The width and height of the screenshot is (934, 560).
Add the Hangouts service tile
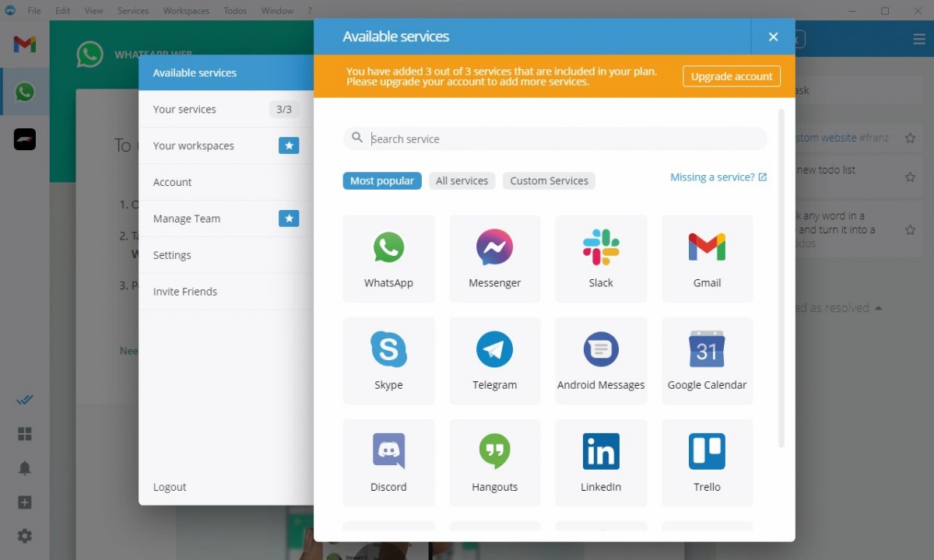coord(495,463)
